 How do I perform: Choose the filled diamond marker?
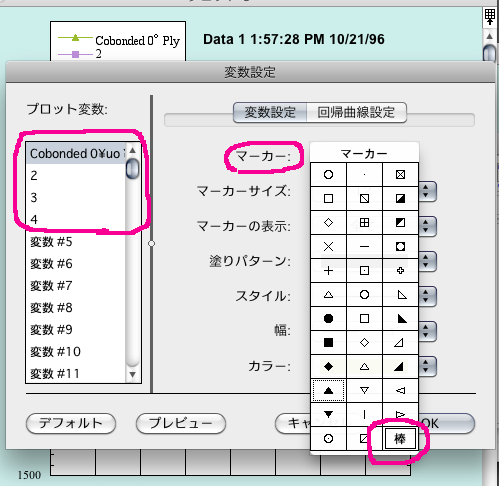[328, 367]
